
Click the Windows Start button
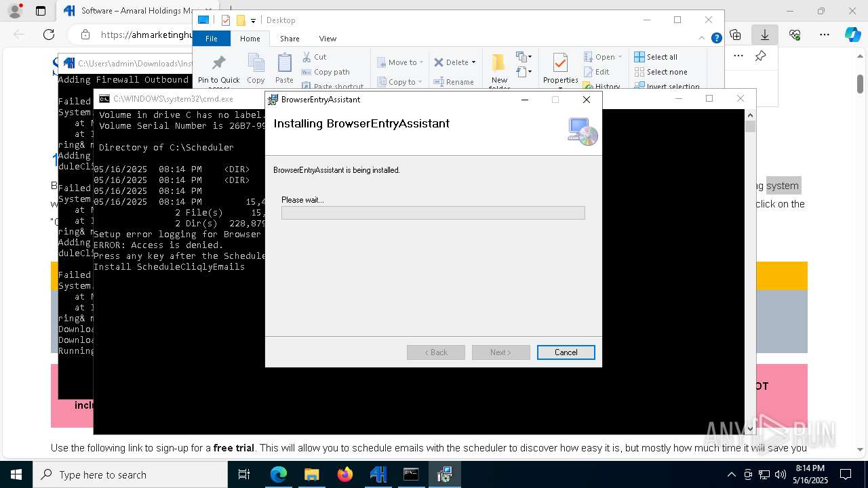[16, 474]
